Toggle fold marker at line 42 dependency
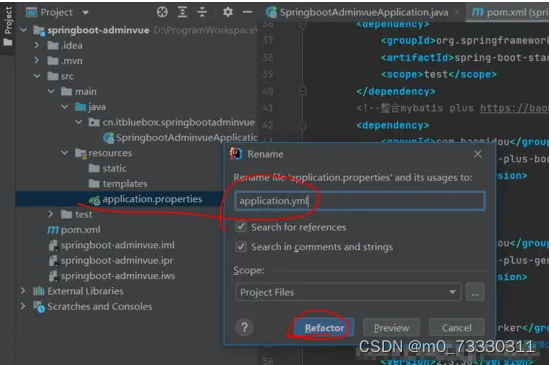 click(x=303, y=125)
